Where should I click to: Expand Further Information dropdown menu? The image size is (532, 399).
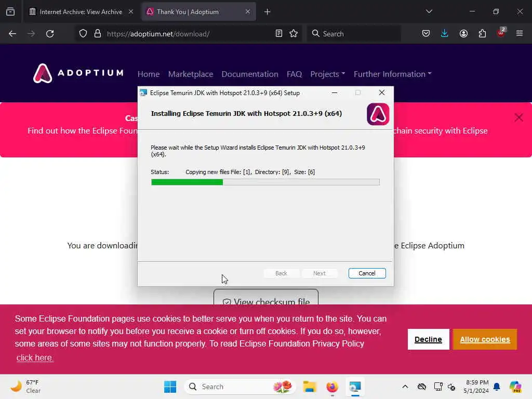(x=393, y=74)
